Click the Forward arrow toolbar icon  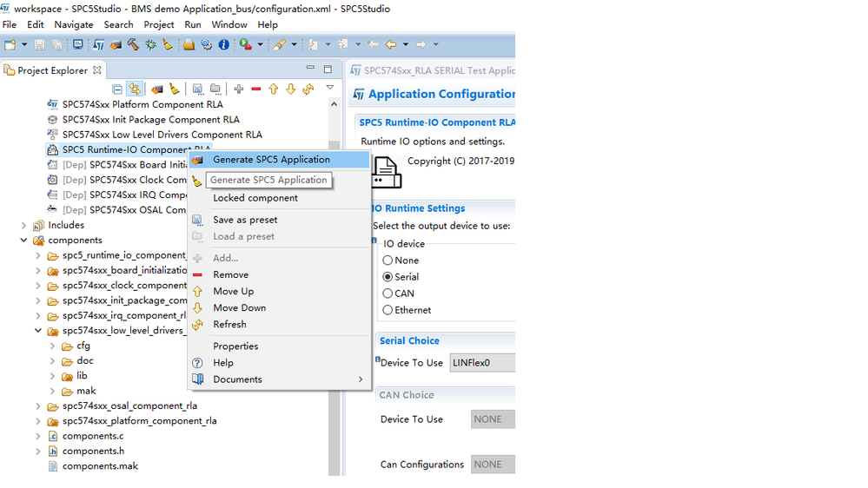pyautogui.click(x=421, y=45)
